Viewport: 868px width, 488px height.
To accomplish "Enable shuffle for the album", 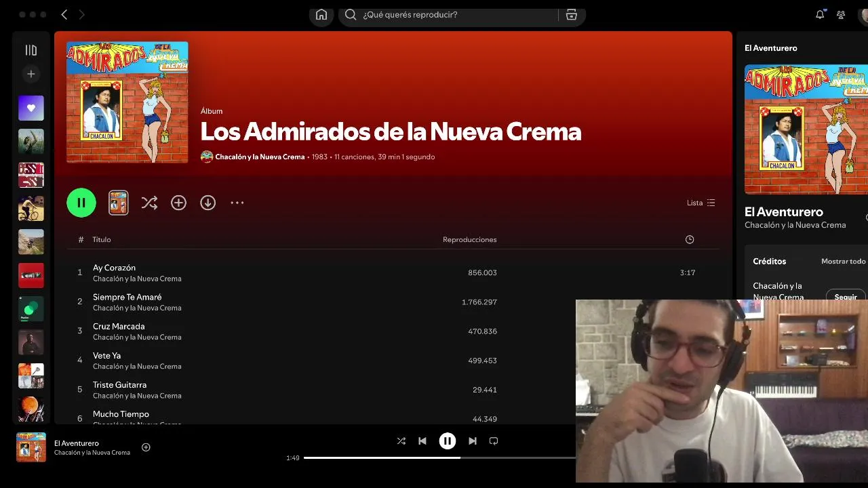I will pyautogui.click(x=149, y=203).
